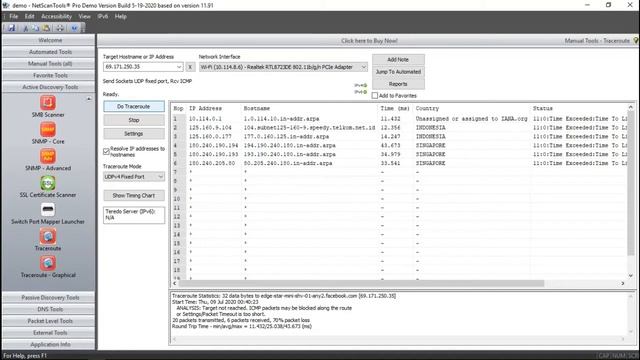Click the Status column header
The image size is (640, 360).
[542, 109]
